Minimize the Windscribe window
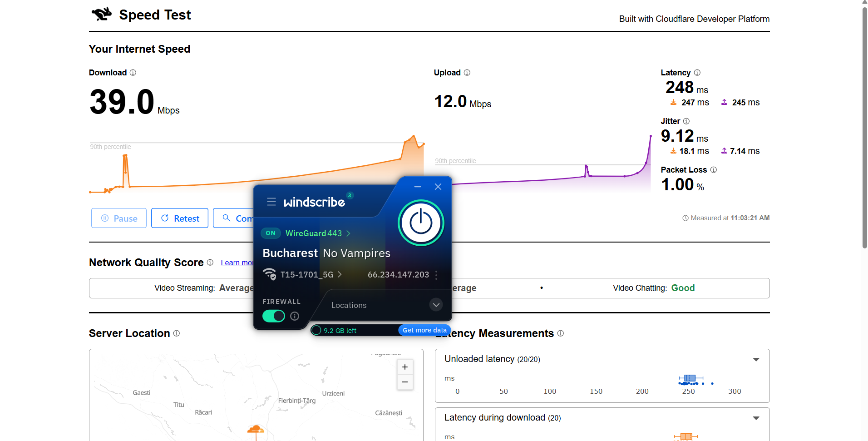The width and height of the screenshot is (868, 441). 418,187
